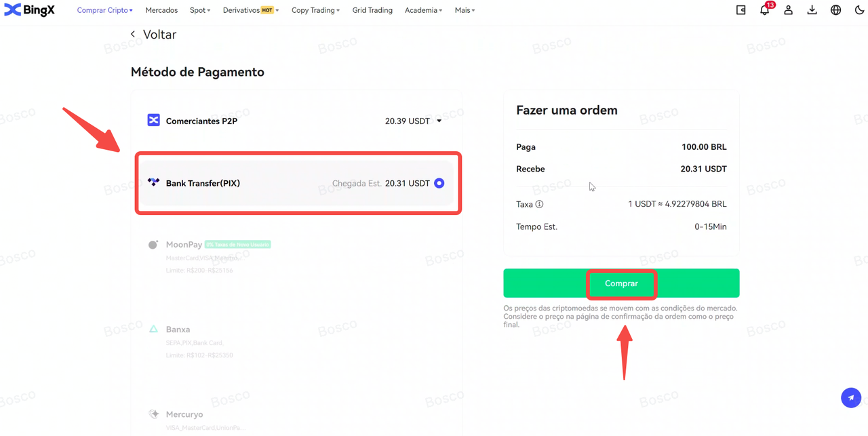Open the user account profile icon

[788, 10]
